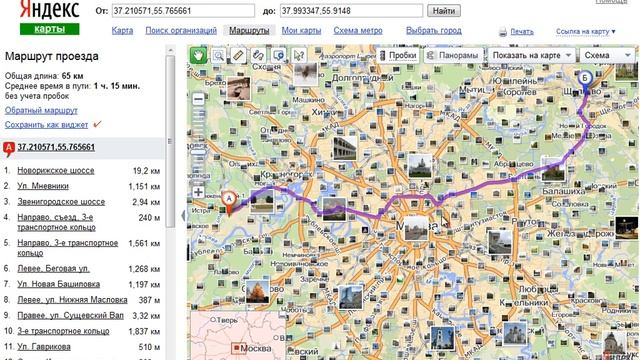Open the Схема метро tab
The image size is (640, 360).
coord(358,31)
